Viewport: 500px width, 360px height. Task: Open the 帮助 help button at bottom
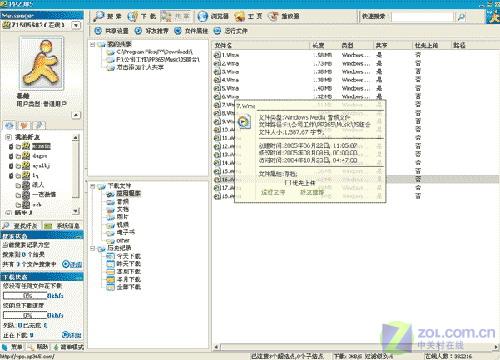(x=39, y=347)
